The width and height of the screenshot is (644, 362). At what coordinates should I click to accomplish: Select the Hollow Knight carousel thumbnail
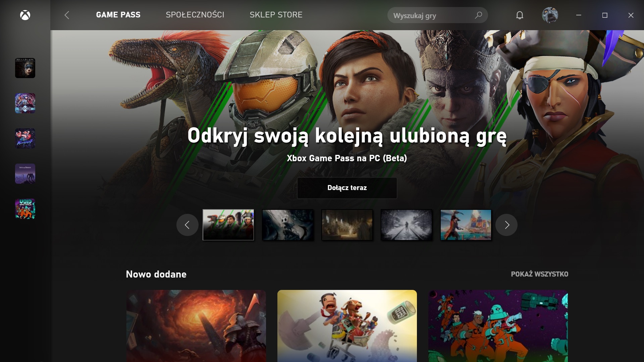288,225
